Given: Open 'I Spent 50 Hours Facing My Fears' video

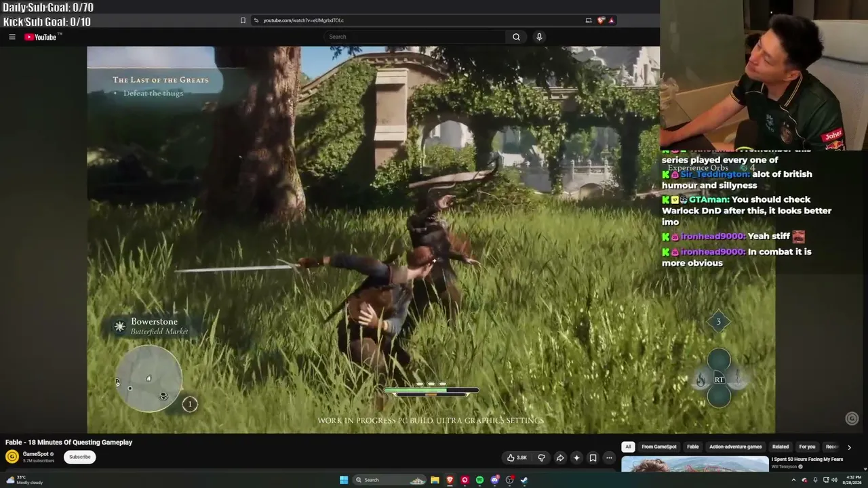Looking at the screenshot, I should (x=807, y=460).
